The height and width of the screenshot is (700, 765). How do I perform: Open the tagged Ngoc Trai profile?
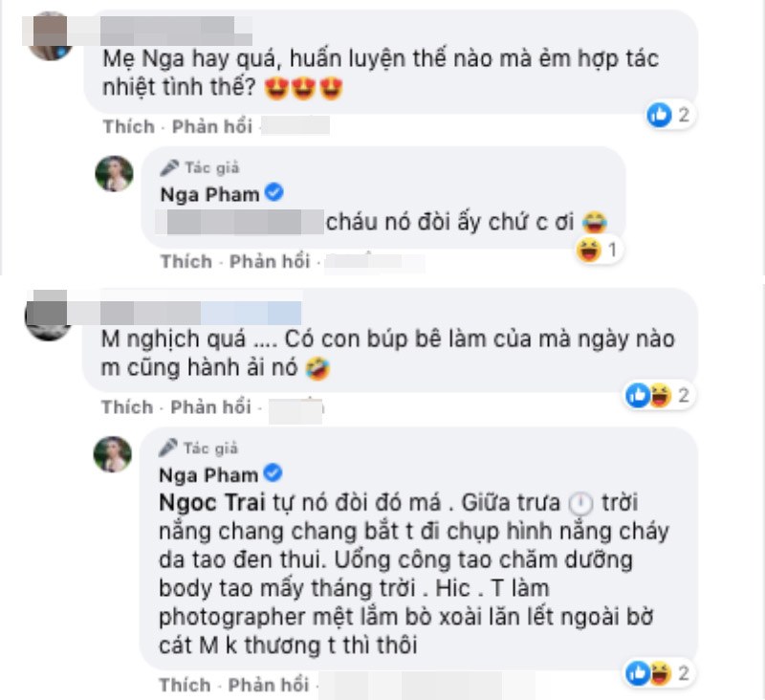212,503
